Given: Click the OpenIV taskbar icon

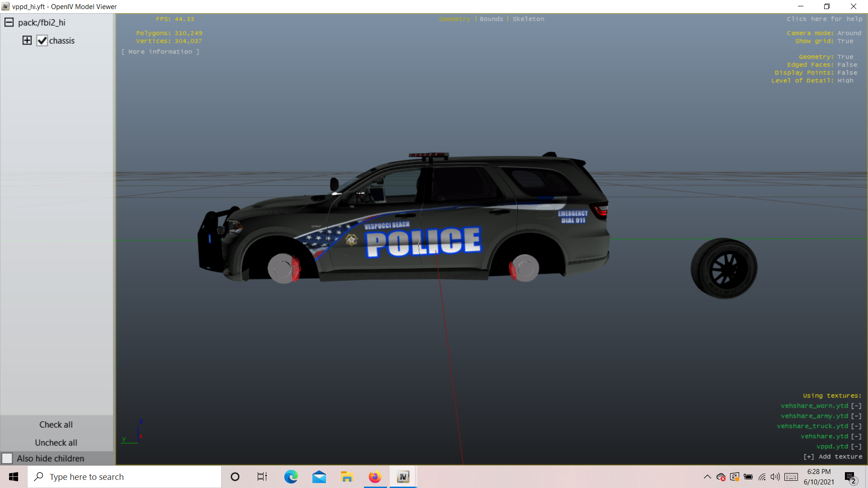Looking at the screenshot, I should click(403, 477).
